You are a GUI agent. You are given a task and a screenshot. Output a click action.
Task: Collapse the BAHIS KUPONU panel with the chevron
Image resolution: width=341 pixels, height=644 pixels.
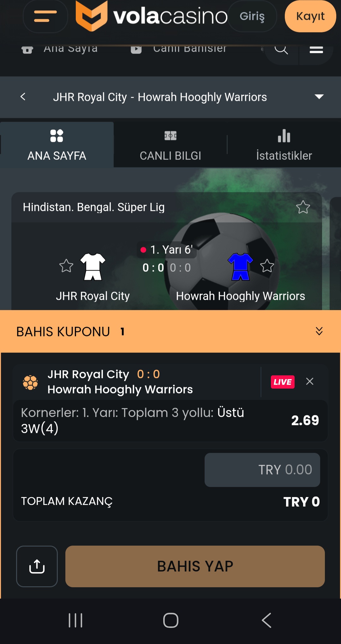coord(319,331)
